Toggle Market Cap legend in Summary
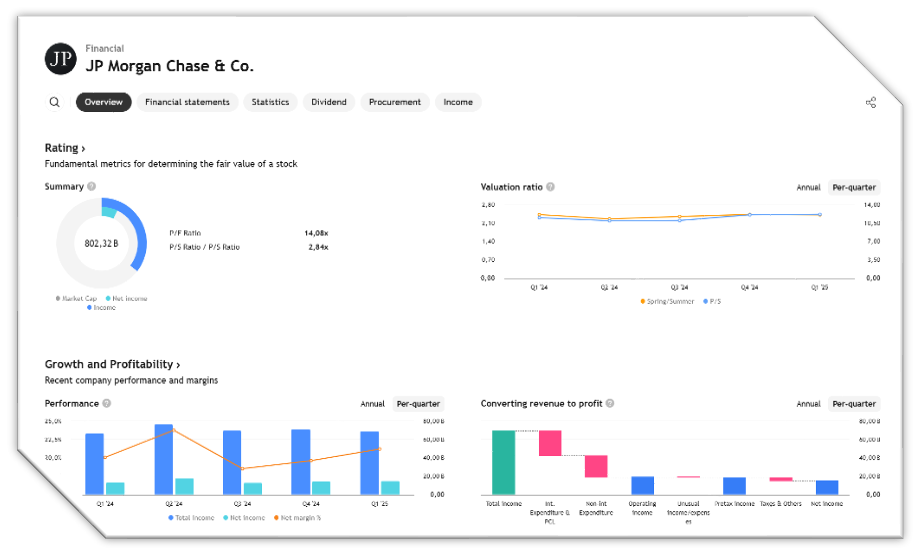Image resolution: width=920 pixels, height=556 pixels. pyautogui.click(x=76, y=299)
